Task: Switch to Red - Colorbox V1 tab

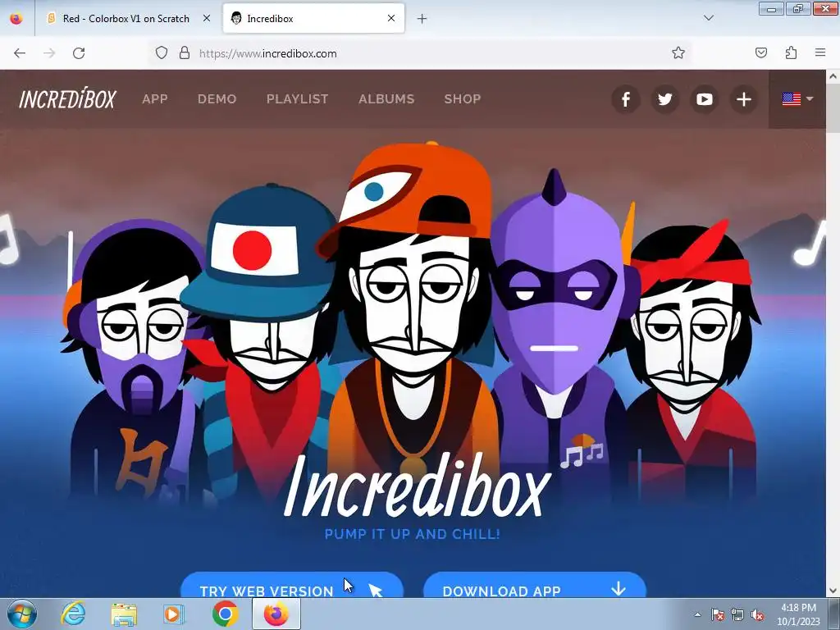Action: 126,18
